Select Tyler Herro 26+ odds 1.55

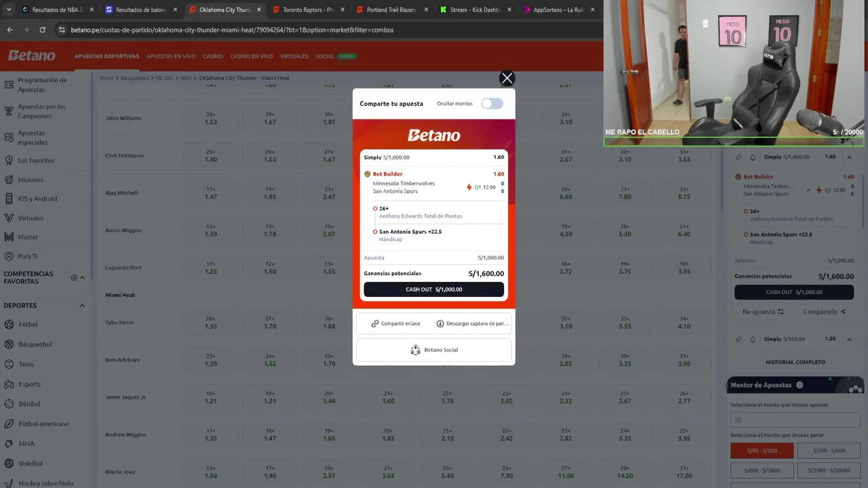(211, 323)
